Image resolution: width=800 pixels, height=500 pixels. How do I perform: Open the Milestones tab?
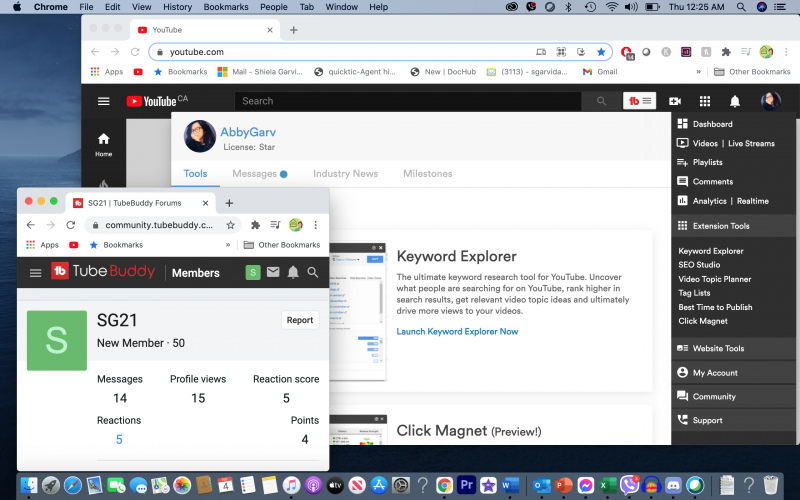[x=427, y=173]
